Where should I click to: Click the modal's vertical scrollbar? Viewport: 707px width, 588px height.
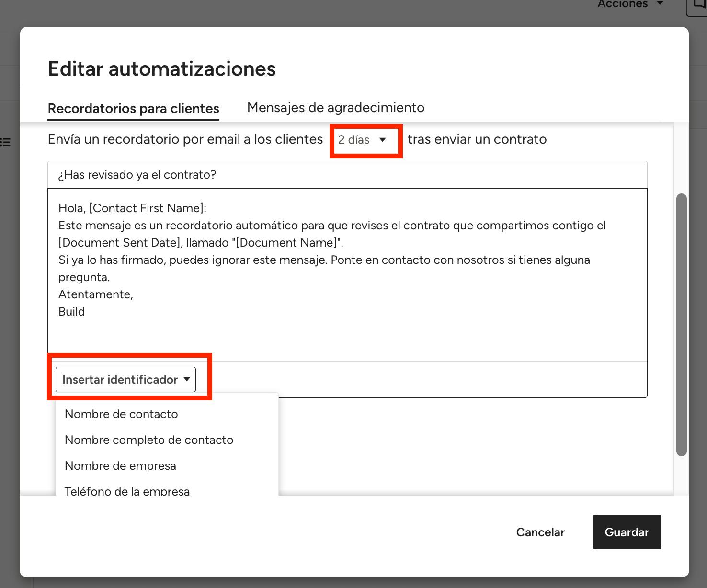coord(681,325)
